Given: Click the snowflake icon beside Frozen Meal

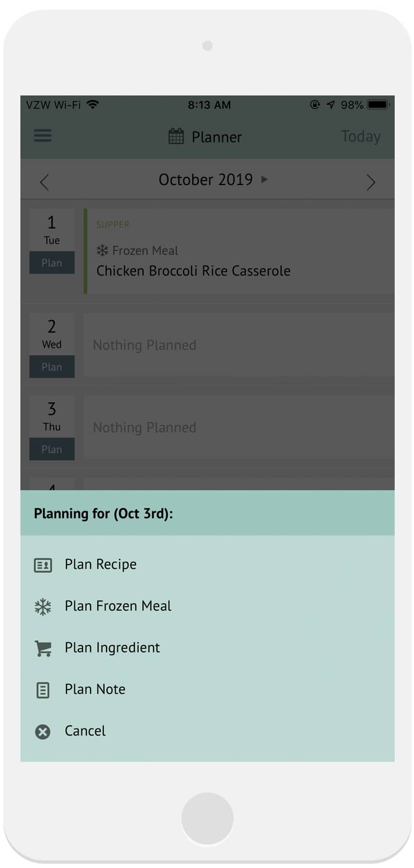Looking at the screenshot, I should coord(102,250).
